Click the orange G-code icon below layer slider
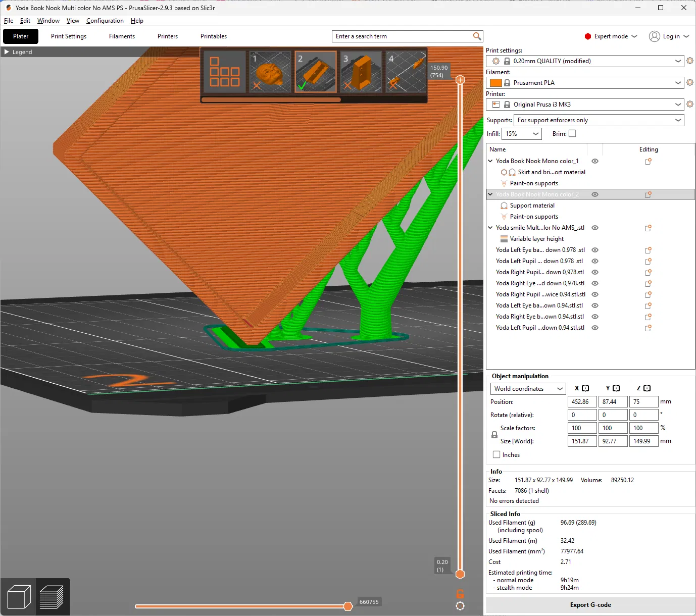 [x=460, y=594]
